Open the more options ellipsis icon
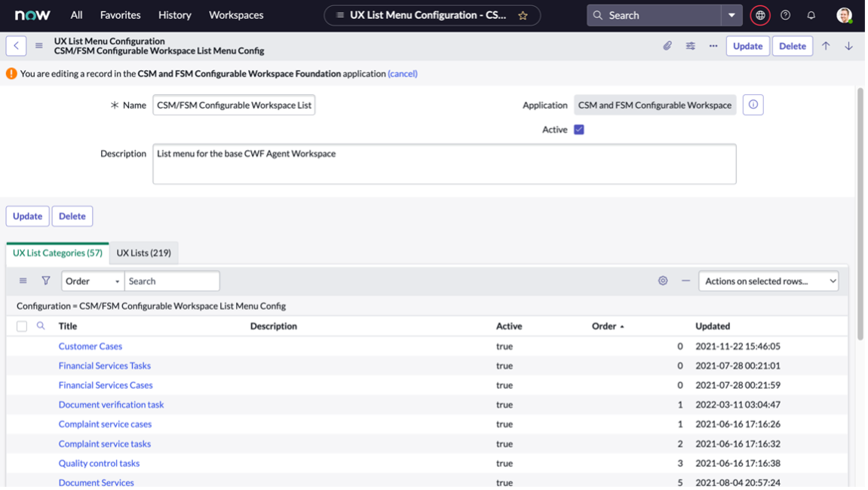 click(713, 46)
